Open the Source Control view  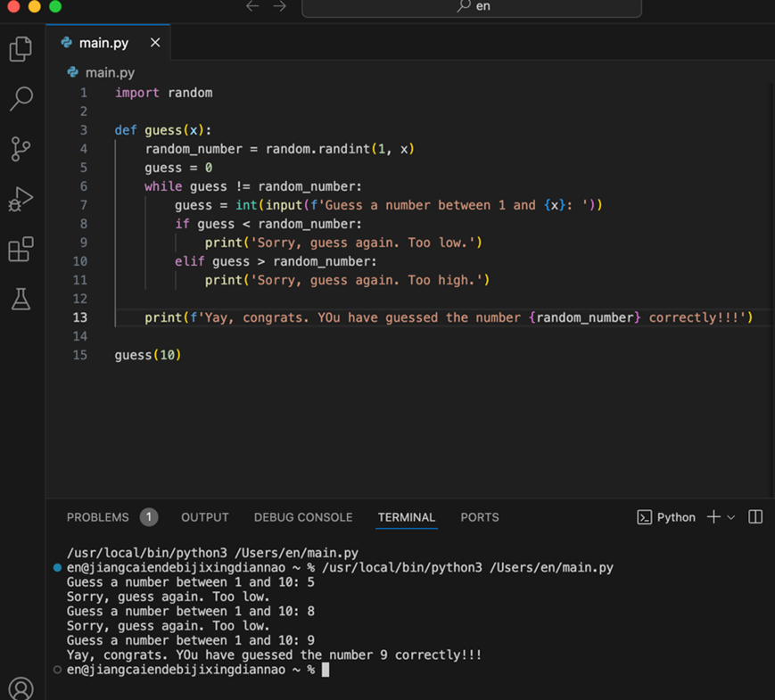coord(21,149)
